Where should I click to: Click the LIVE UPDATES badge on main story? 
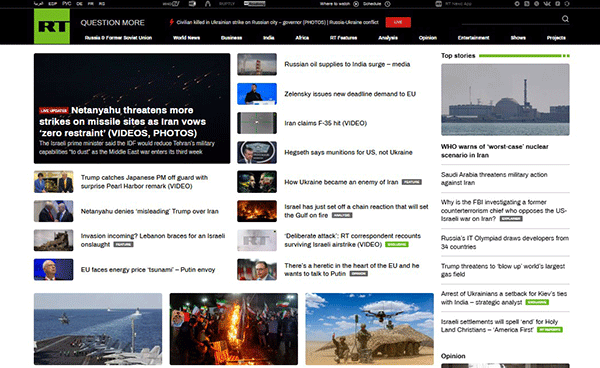54,111
